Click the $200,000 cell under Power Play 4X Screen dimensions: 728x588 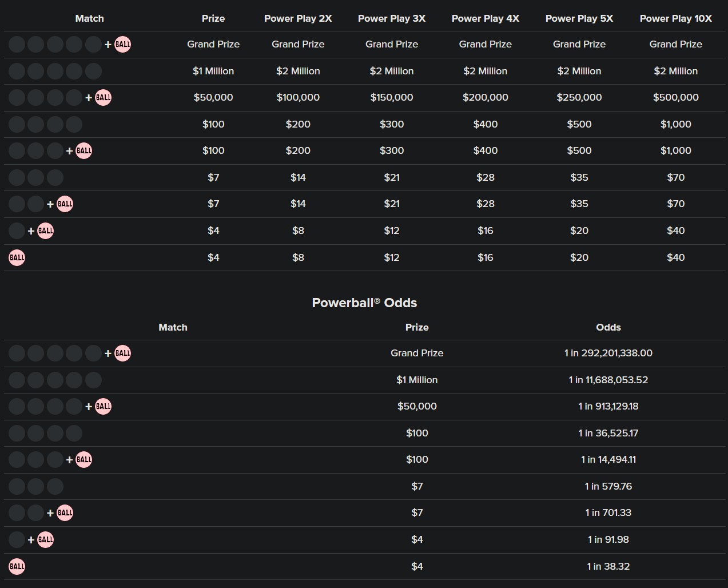point(486,97)
